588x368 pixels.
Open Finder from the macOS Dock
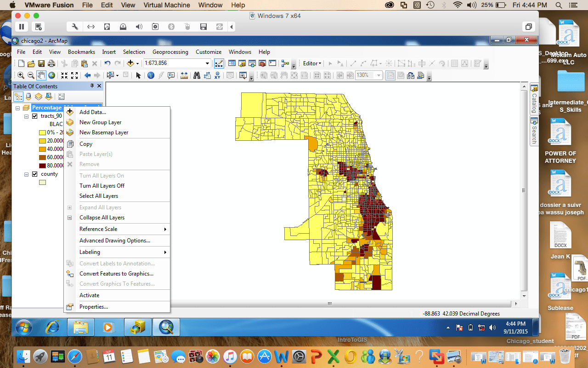tap(23, 356)
